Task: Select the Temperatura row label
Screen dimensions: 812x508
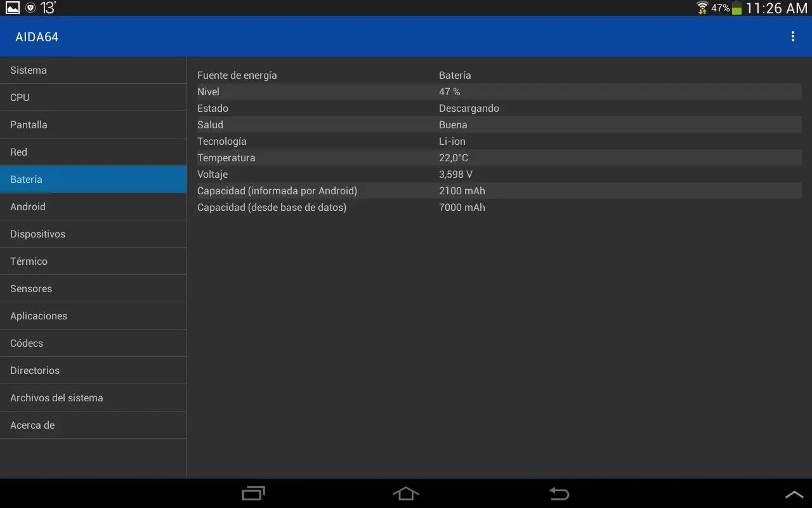Action: click(226, 158)
